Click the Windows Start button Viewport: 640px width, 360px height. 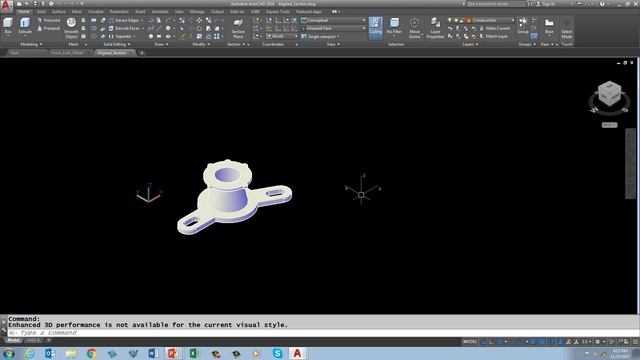click(9, 353)
